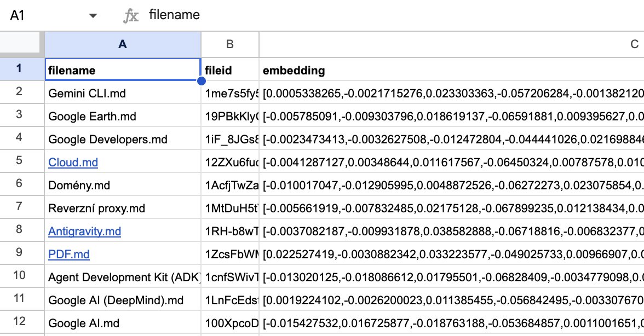Select row 8 header
644x336 pixels.
click(x=22, y=230)
